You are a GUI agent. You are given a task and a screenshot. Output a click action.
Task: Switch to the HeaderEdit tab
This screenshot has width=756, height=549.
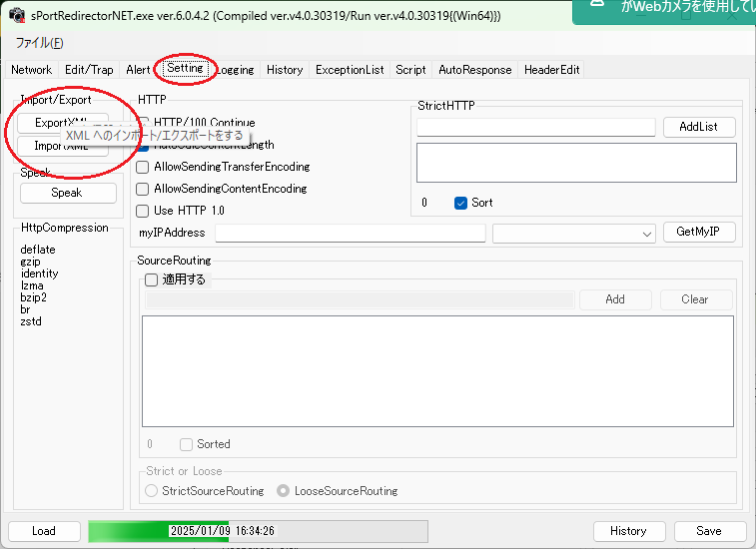(x=551, y=70)
